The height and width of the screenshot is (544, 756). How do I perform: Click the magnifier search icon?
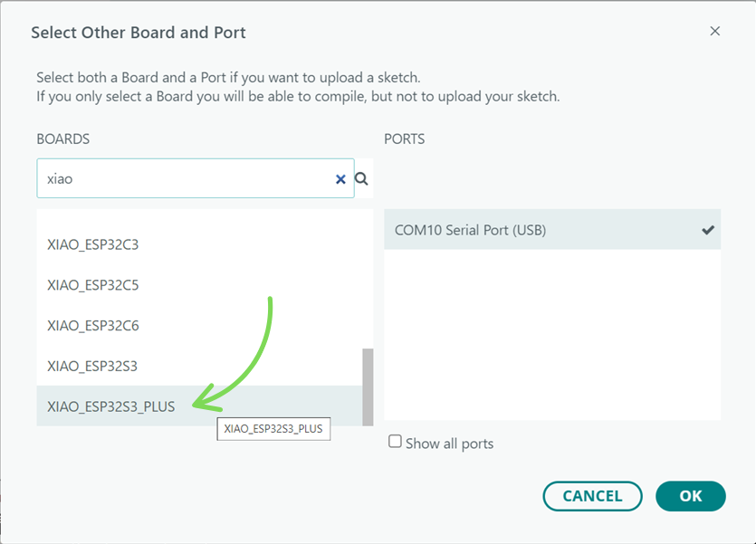click(x=361, y=179)
